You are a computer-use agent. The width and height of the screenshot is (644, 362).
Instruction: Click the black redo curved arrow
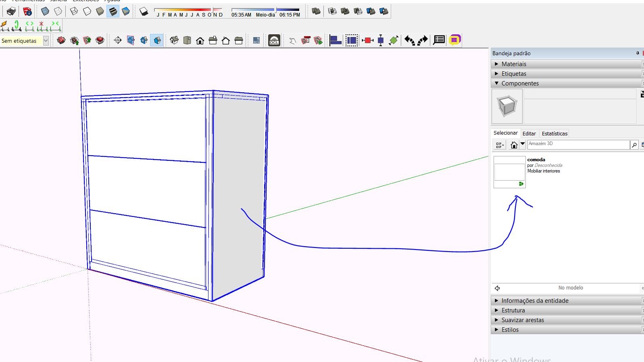click(x=423, y=40)
